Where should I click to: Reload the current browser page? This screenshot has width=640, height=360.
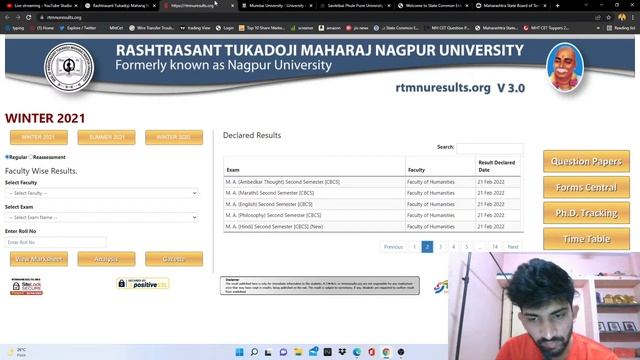29,18
